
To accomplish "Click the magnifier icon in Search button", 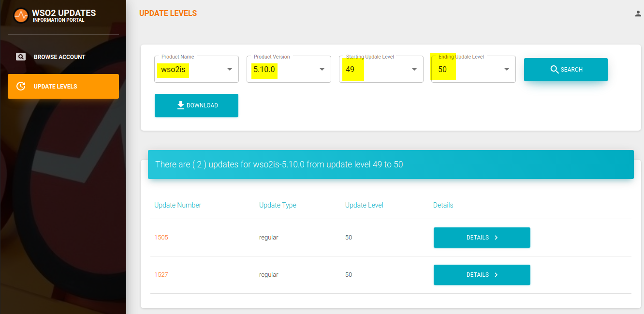I will [555, 70].
